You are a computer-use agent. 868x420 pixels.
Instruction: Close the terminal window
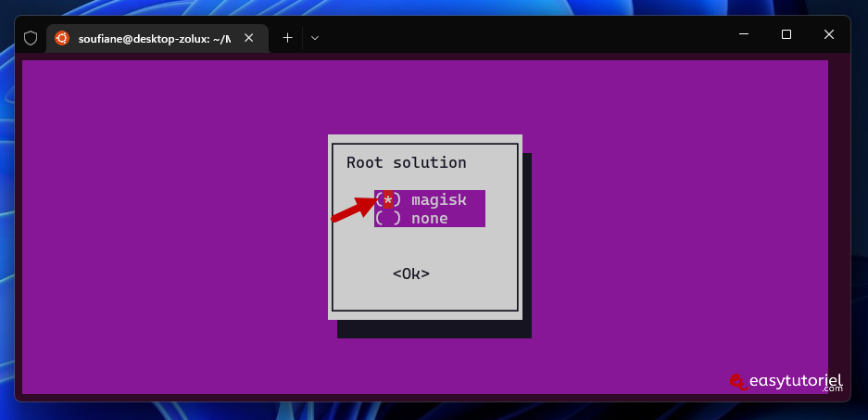(829, 34)
